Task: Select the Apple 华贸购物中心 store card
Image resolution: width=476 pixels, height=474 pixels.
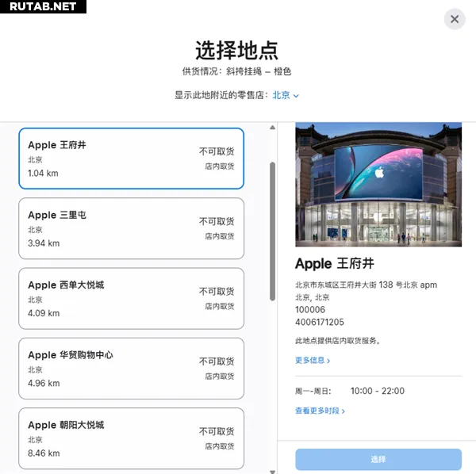Action: coord(131,369)
